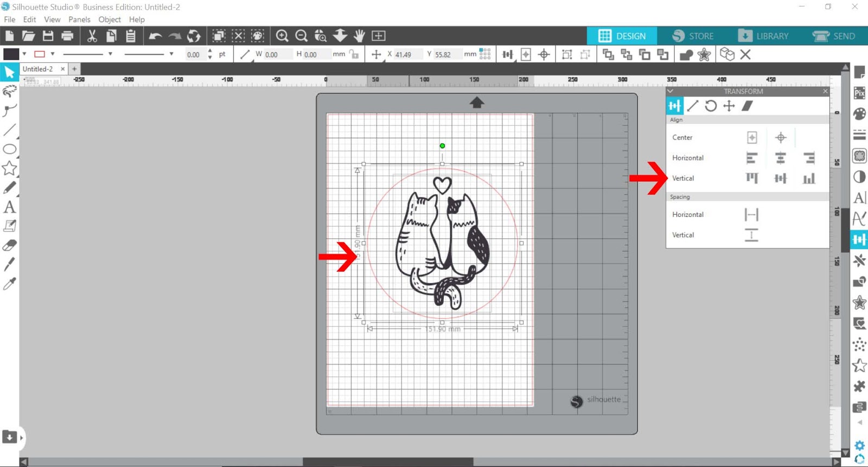Switch to the LIBRARY tab
The width and height of the screenshot is (868, 467).
(763, 36)
